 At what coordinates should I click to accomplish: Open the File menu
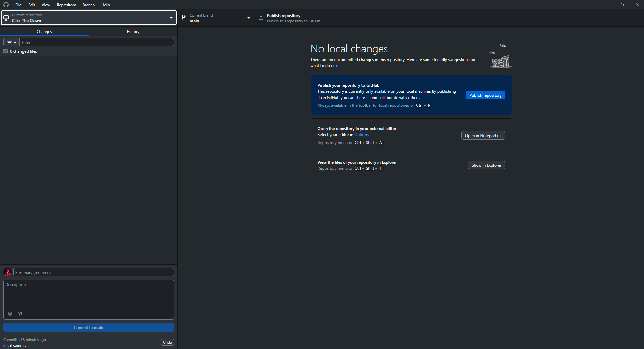[18, 5]
